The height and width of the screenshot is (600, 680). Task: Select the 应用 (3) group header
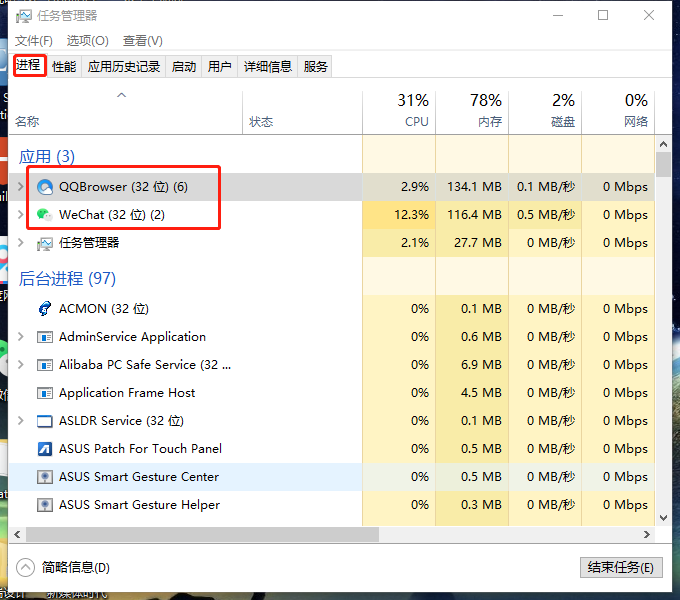point(47,157)
